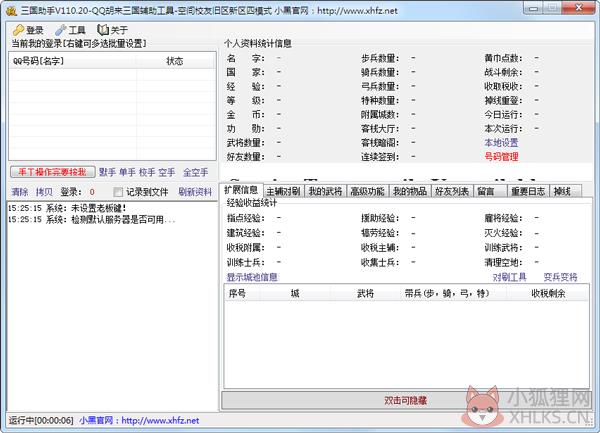600x433 pixels.
Task: Click the red-text button above 清除
Action: [x=52, y=172]
